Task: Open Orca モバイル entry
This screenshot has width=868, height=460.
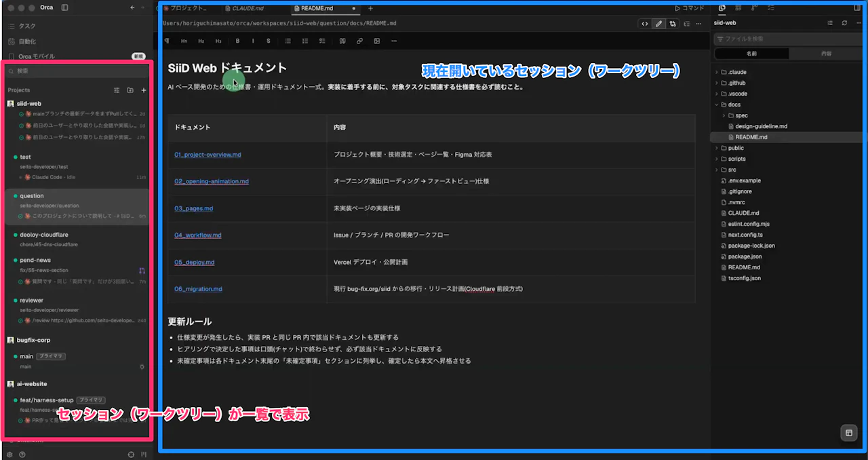Action: point(37,56)
